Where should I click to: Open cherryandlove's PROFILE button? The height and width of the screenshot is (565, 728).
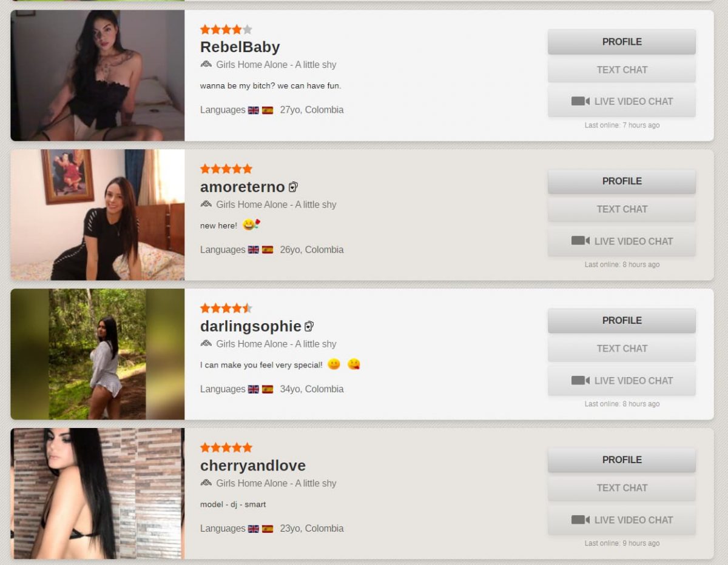click(x=622, y=460)
